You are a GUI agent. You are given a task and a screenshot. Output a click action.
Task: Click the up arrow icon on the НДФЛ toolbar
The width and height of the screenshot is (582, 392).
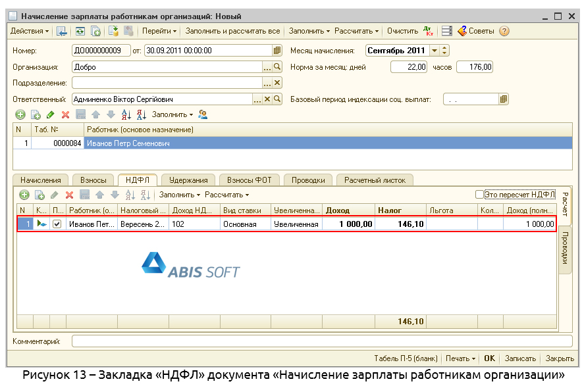[x=100, y=195]
